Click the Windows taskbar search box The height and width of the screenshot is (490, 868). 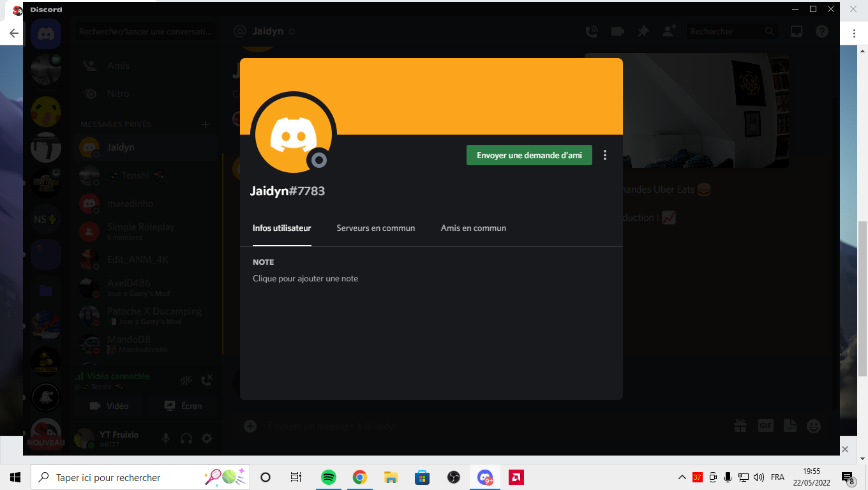point(139,477)
